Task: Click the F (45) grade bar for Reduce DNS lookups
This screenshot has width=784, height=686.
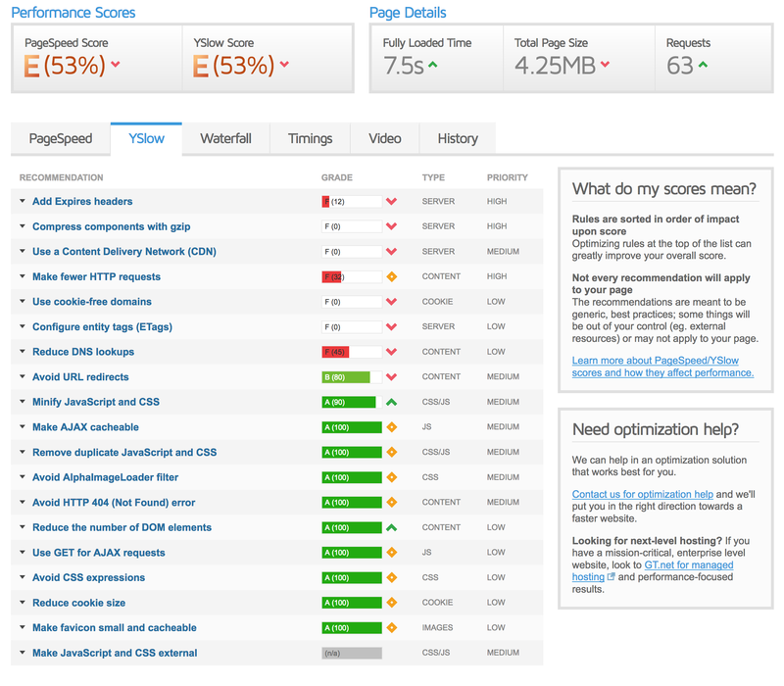Action: 352,352
